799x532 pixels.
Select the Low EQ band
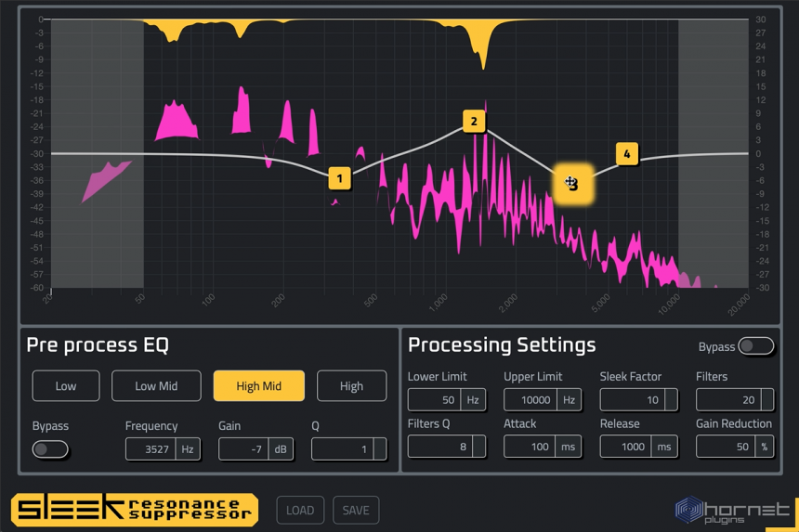66,386
